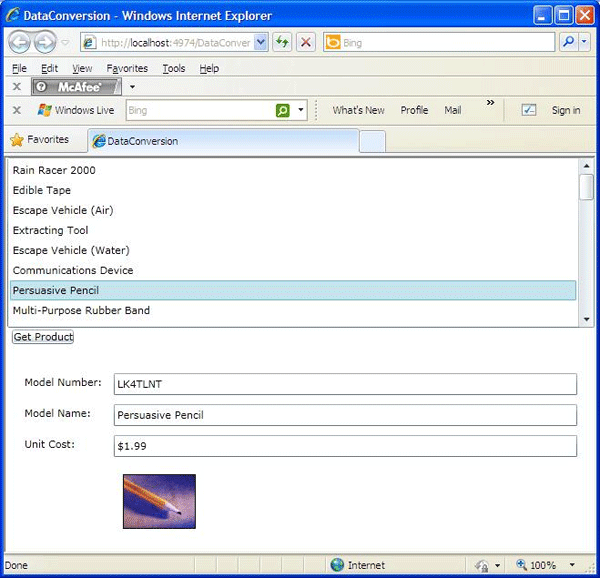The image size is (600, 578).
Task: Open dropdown next to security status icon
Action: pos(497,565)
